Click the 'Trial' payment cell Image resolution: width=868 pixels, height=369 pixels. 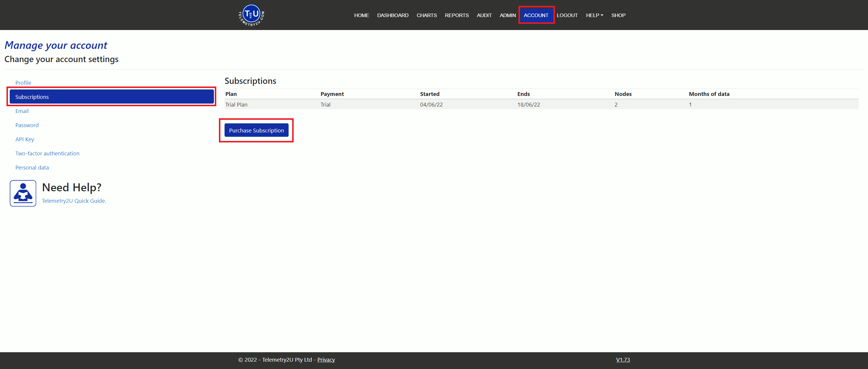[x=325, y=104]
